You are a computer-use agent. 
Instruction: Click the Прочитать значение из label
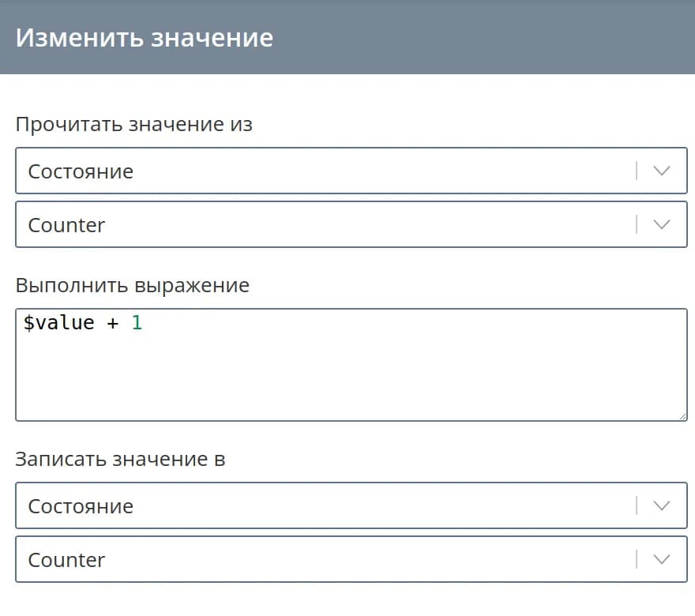click(134, 124)
